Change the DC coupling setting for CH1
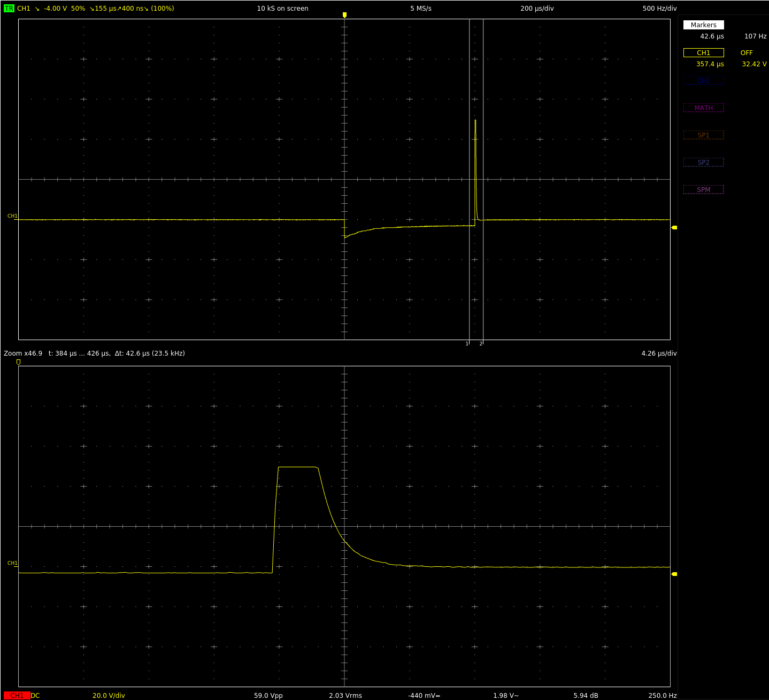 pyautogui.click(x=35, y=695)
